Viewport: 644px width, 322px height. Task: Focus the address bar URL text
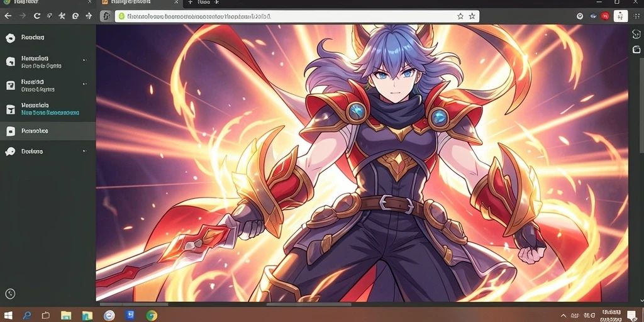[199, 16]
